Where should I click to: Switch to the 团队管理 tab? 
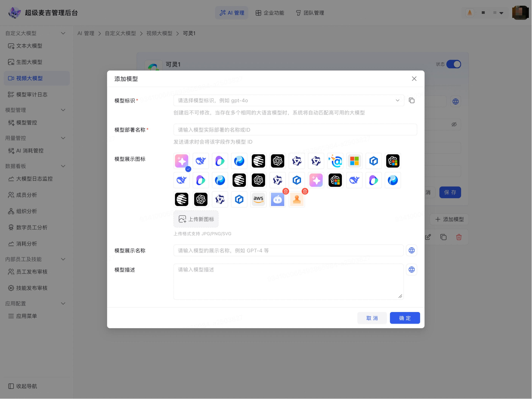[310, 13]
